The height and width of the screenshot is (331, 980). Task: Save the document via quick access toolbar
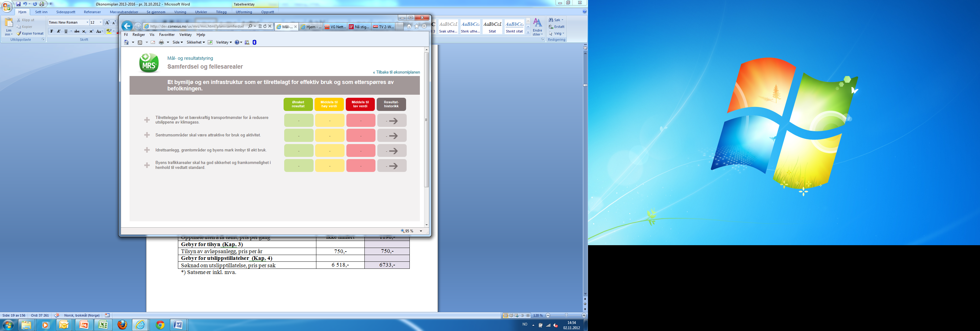(x=18, y=4)
